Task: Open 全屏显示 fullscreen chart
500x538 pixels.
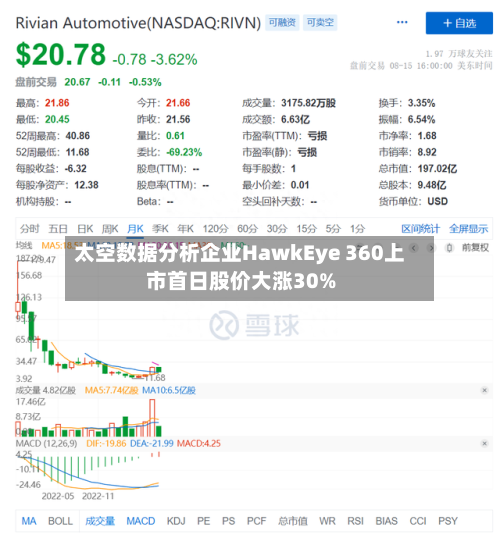Action: click(468, 229)
